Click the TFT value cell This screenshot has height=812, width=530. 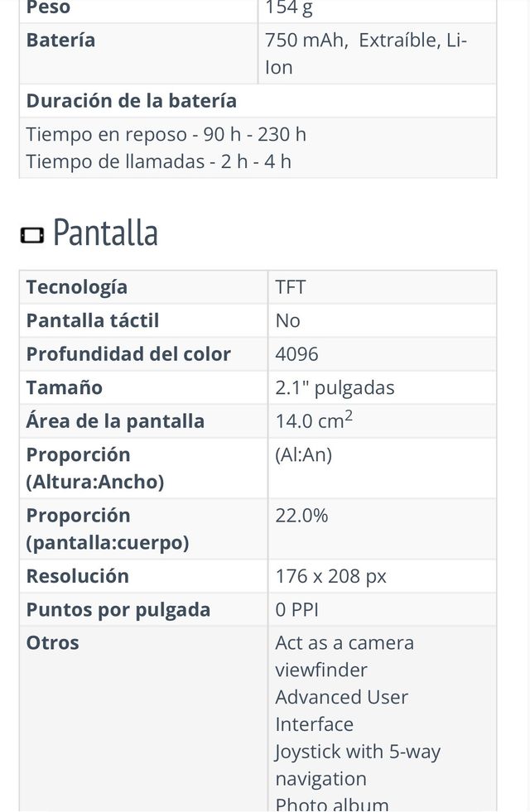coord(291,287)
